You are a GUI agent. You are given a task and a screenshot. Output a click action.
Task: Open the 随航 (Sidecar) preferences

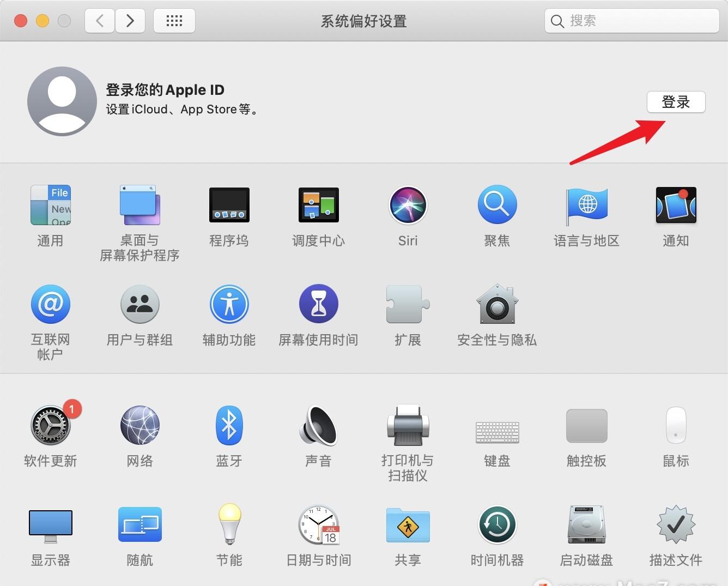(139, 524)
